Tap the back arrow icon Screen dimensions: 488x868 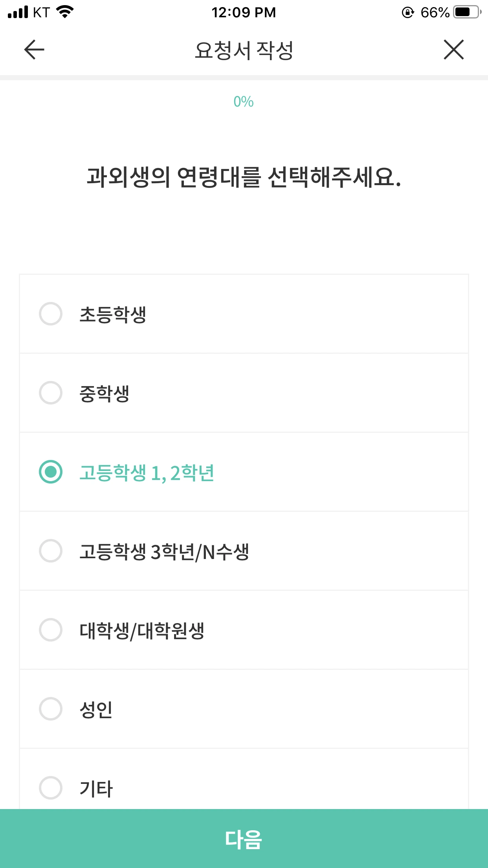point(34,50)
